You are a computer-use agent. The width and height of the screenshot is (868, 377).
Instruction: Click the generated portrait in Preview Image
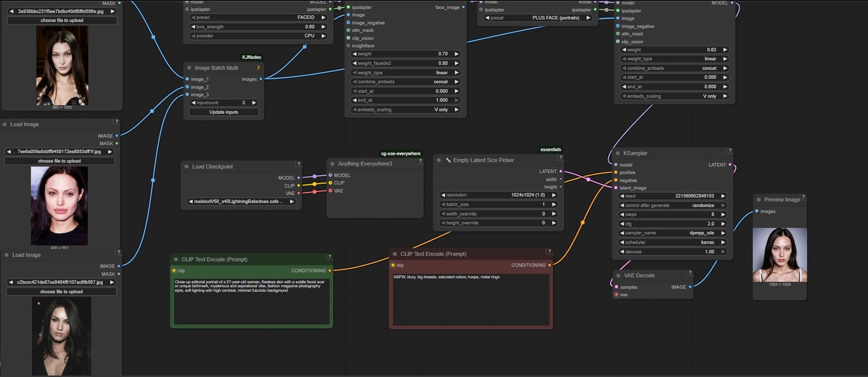780,254
